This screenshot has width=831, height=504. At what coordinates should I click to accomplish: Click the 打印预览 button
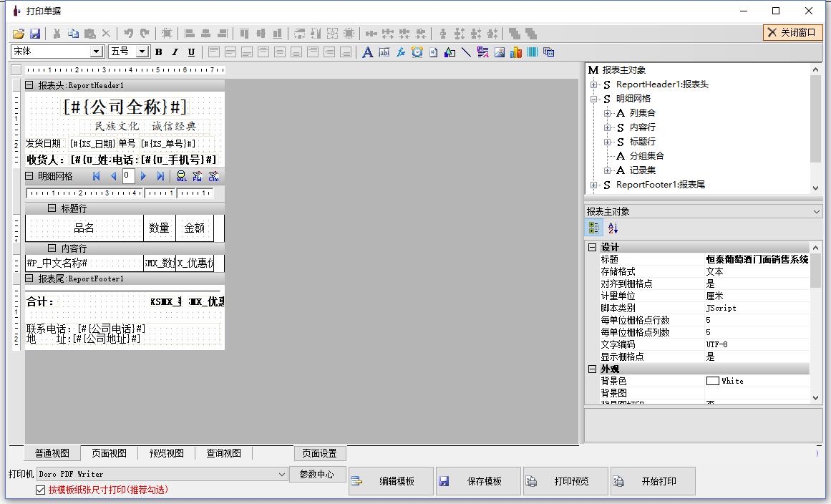point(565,481)
